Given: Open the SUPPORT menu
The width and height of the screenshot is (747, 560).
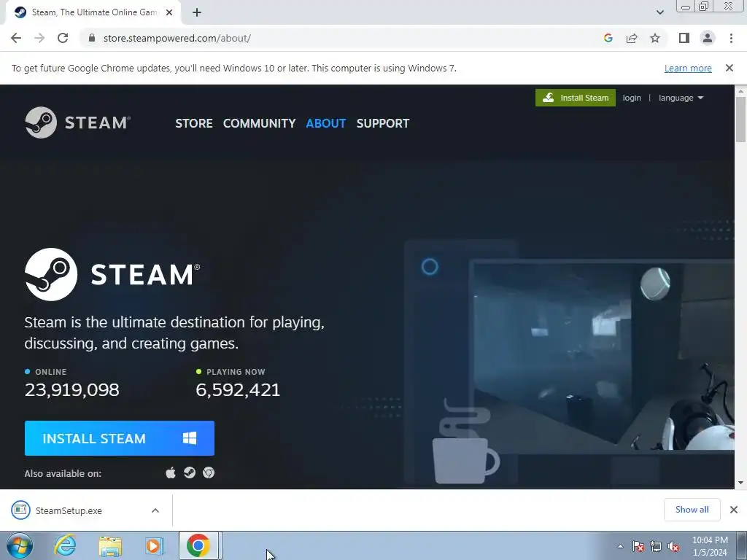Looking at the screenshot, I should tap(382, 123).
